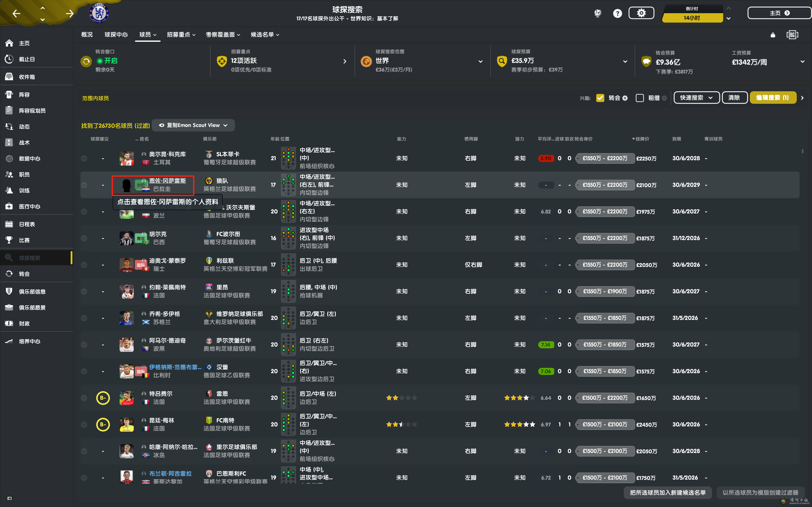Open the 候选名单 menu tab

coord(265,34)
